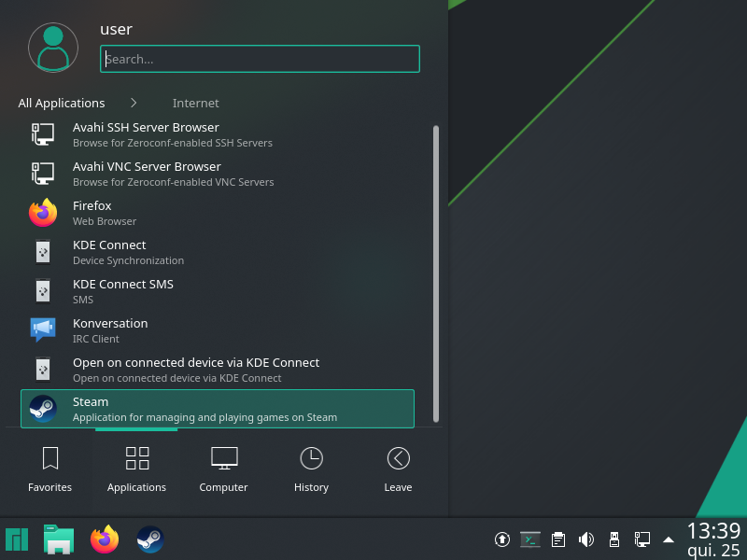747x560 pixels.
Task: Open the terminal tray icon
Action: pyautogui.click(x=529, y=539)
